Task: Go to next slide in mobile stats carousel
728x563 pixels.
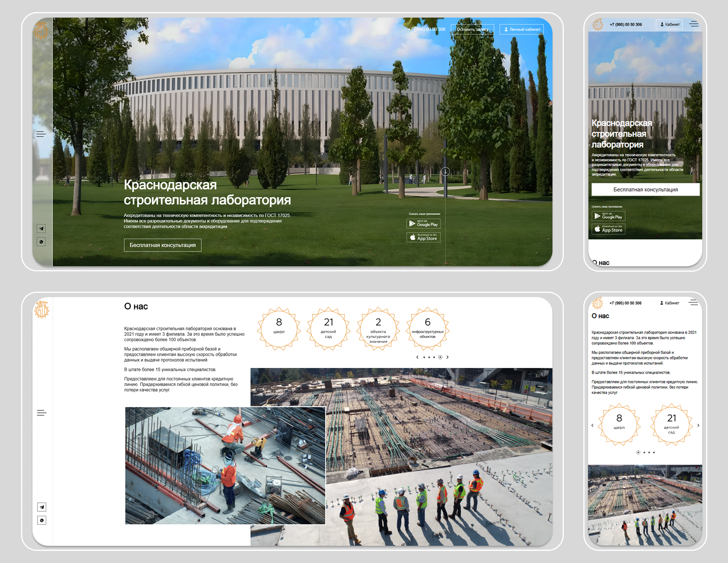Action: (x=698, y=425)
